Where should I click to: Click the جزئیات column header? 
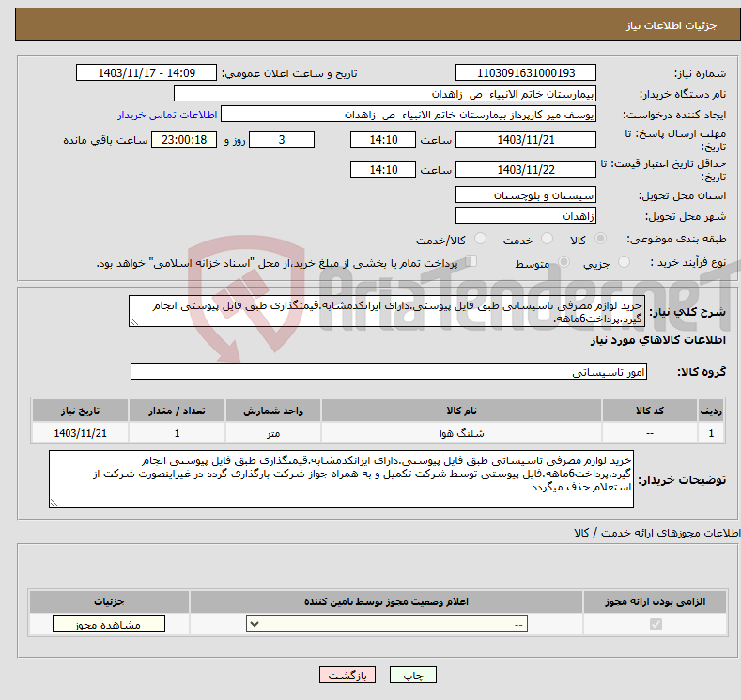109,601
